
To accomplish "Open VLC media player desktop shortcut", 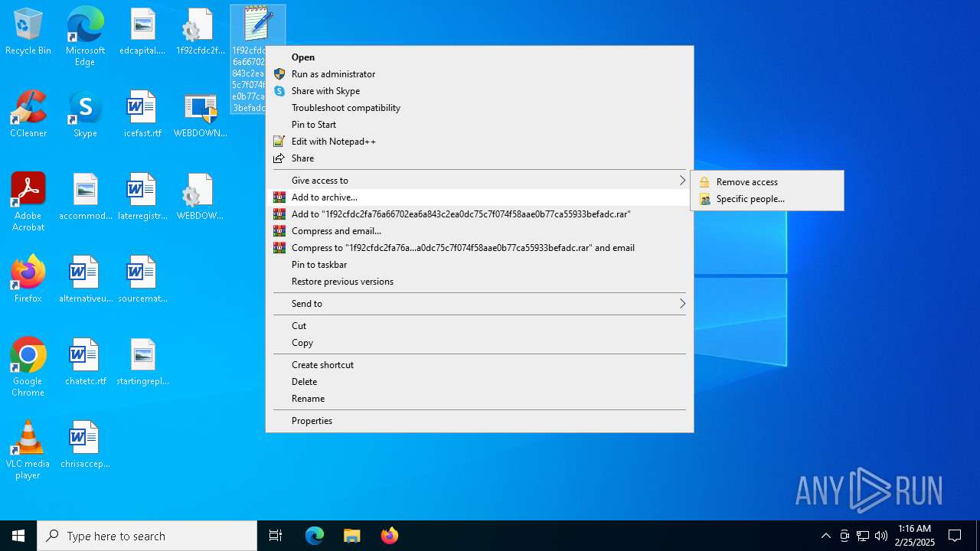I will (28, 450).
